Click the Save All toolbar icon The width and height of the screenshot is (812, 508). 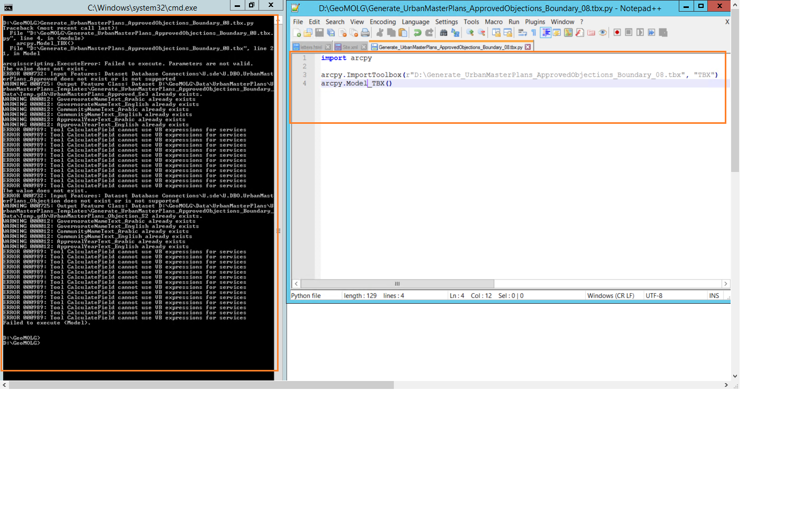click(x=331, y=33)
